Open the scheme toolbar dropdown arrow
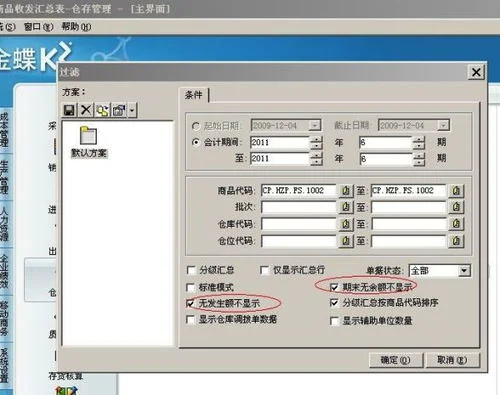Viewport: 500px width, 395px height. pyautogui.click(x=132, y=110)
